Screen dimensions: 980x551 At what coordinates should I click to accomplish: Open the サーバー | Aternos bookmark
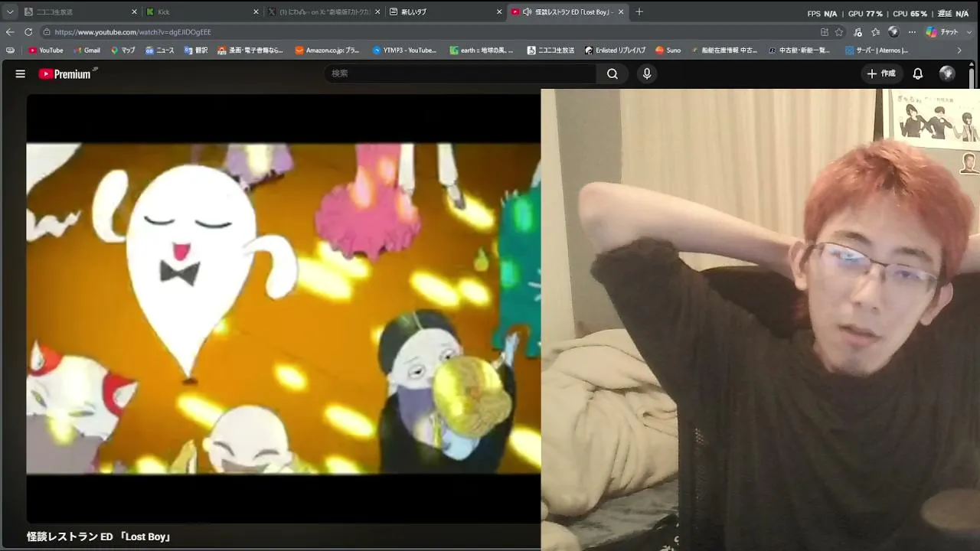877,51
